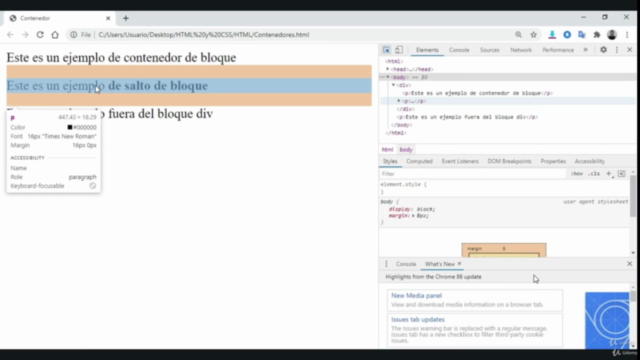Close the DevTools bottom drawer

pos(629,264)
